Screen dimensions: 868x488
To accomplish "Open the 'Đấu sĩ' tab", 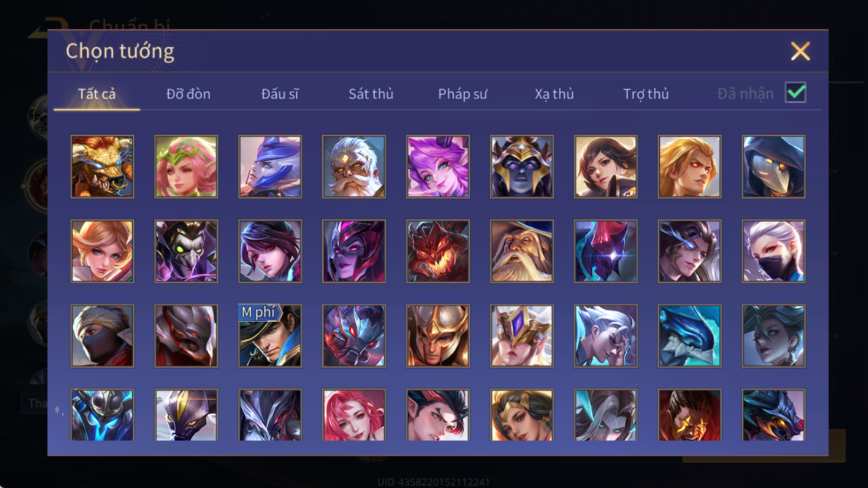I will (x=280, y=94).
